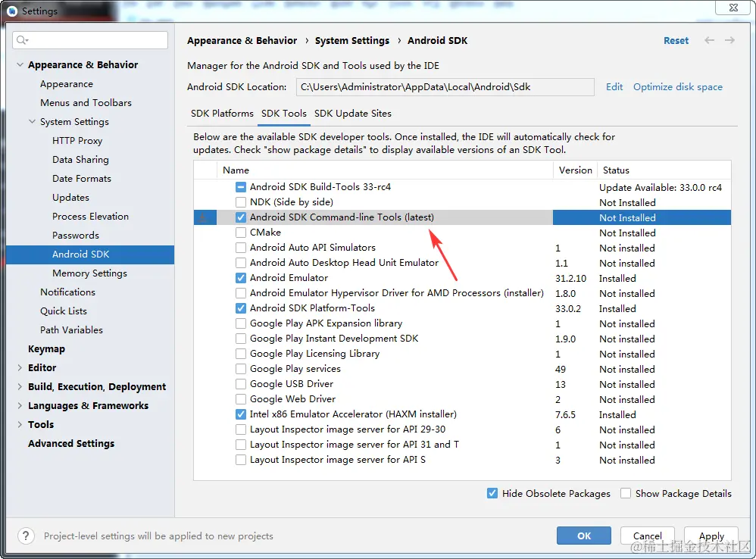This screenshot has height=559, width=756.
Task: Check Android Auto Desktop Head Unit Emulator
Action: pos(241,263)
